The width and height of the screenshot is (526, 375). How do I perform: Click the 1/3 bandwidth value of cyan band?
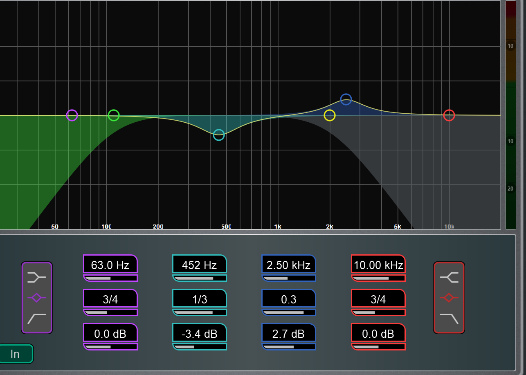click(x=199, y=299)
